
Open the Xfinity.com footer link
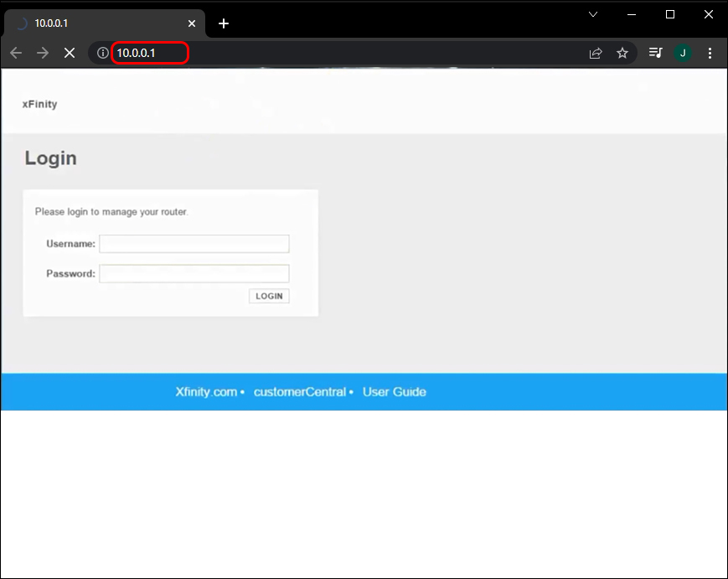pos(206,392)
